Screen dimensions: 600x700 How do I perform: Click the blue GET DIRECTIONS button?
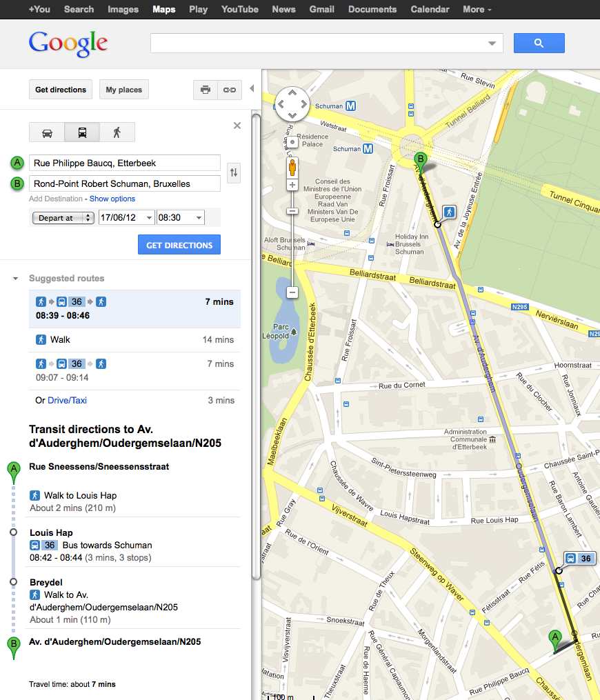click(x=179, y=245)
